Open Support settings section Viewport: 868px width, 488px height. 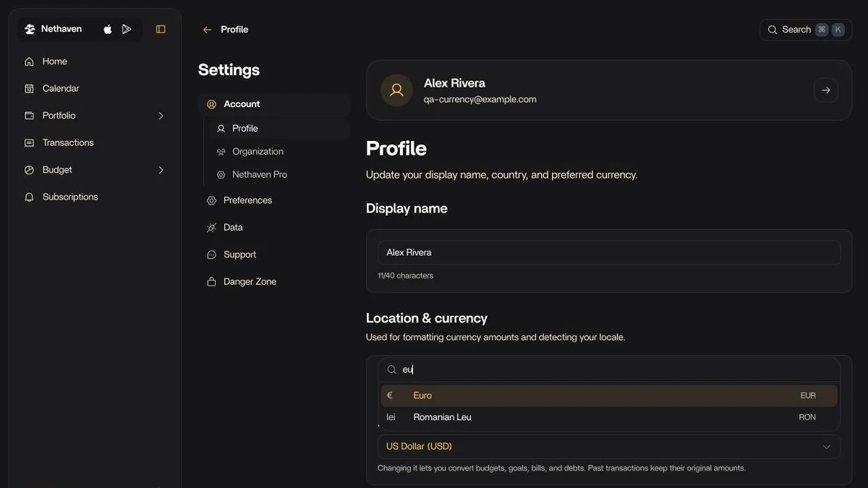click(274, 254)
